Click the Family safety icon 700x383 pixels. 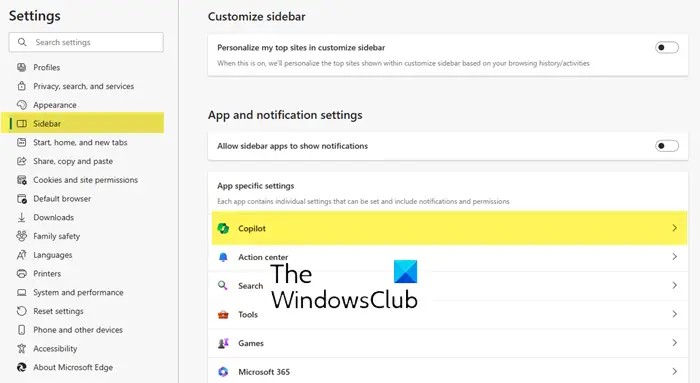tap(21, 236)
